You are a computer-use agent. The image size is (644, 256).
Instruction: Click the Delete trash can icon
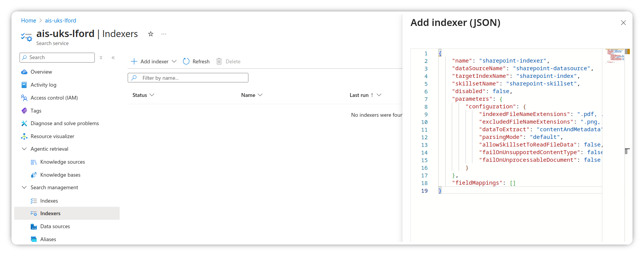click(219, 61)
